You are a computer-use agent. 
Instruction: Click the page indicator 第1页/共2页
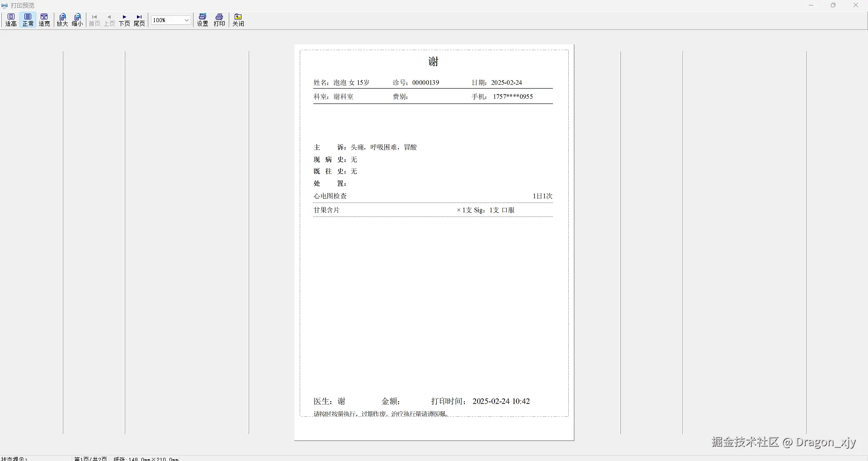click(91, 459)
